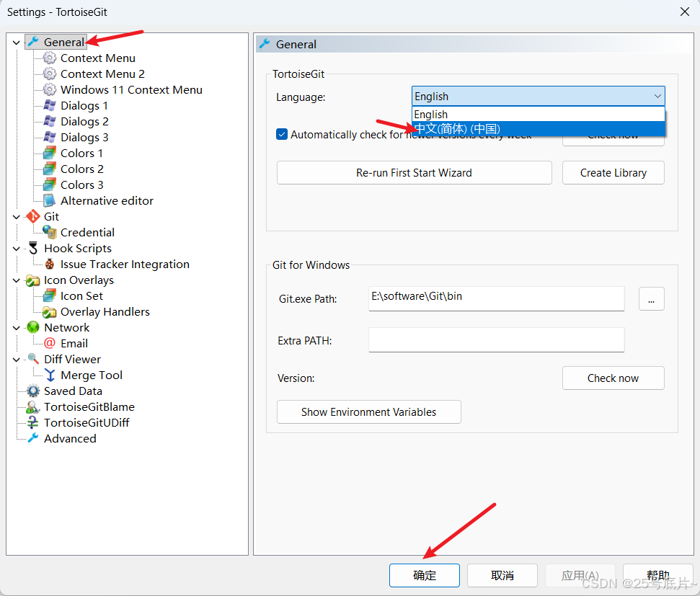Click the Credential keys icon
The width and height of the screenshot is (700, 596).
(50, 232)
